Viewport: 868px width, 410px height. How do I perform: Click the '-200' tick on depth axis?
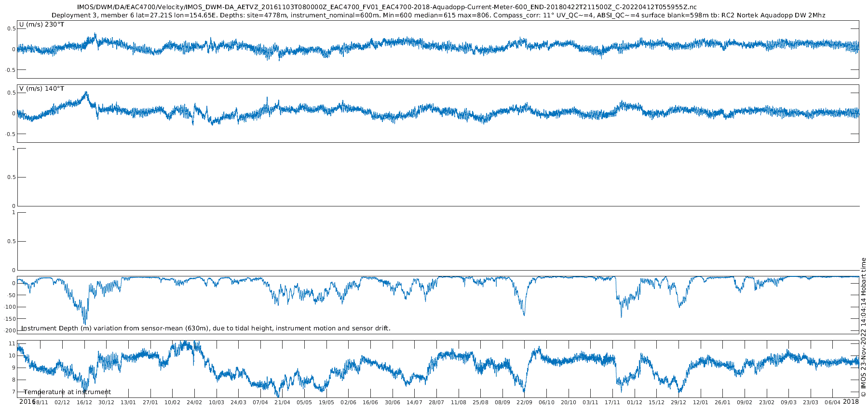click(x=10, y=331)
